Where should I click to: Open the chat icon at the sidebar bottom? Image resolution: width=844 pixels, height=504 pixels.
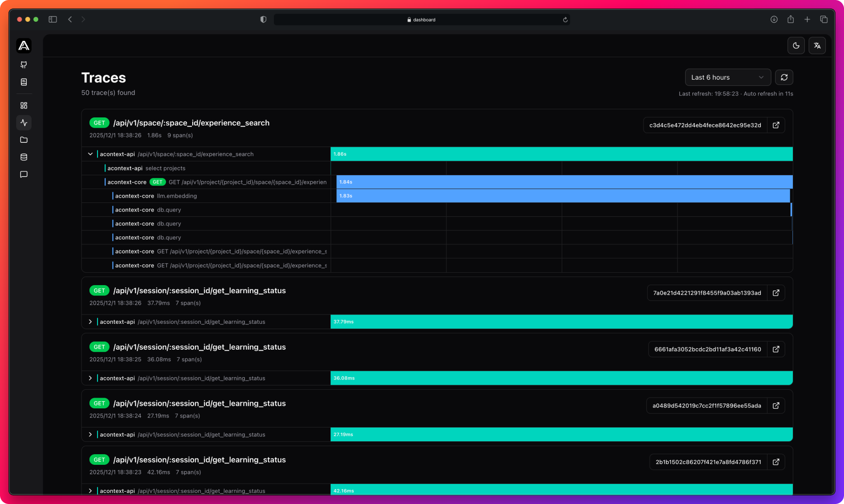24,174
